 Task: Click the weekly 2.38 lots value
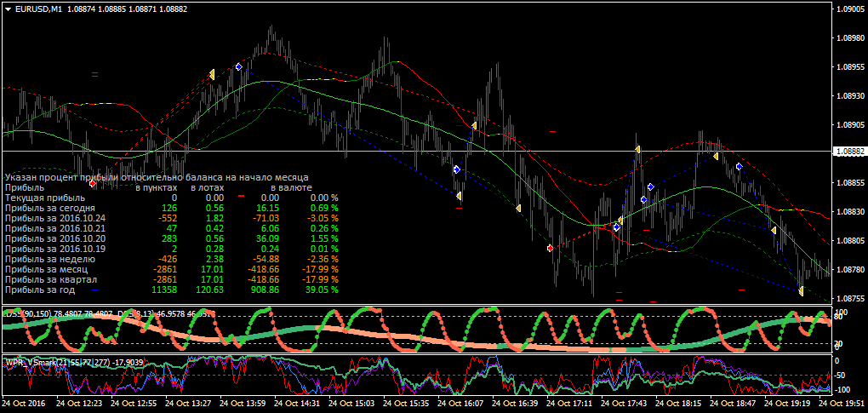tap(214, 259)
